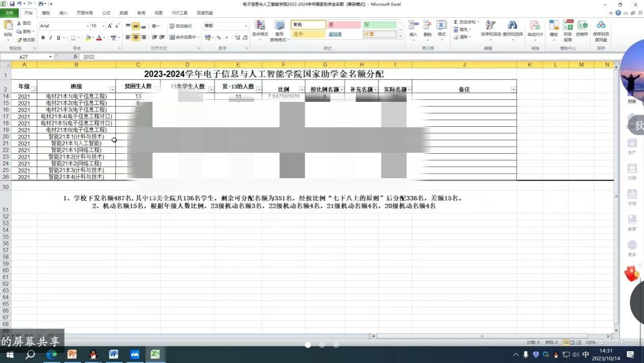644x363 pixels.
Task: Toggle italic formatting
Action: (51, 38)
